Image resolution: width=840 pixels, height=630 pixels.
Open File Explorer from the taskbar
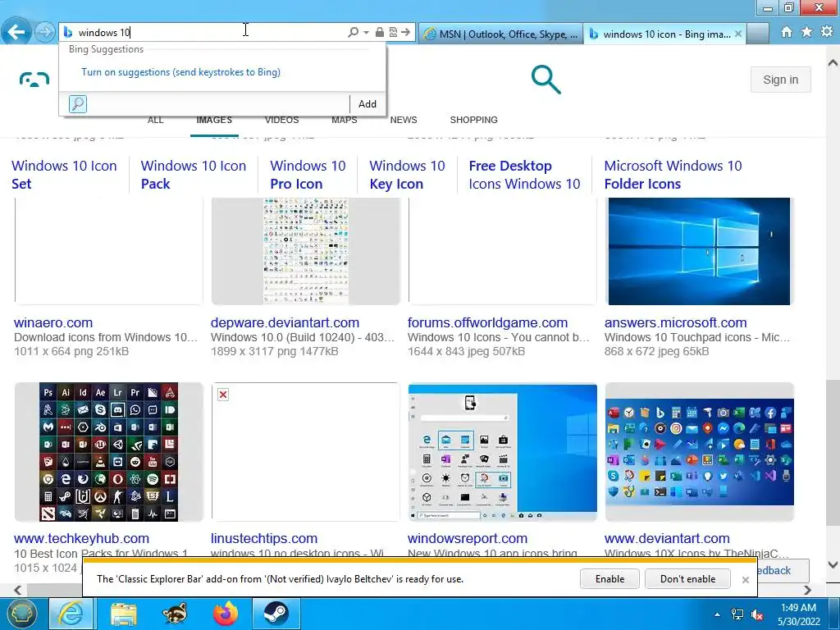[x=124, y=614]
